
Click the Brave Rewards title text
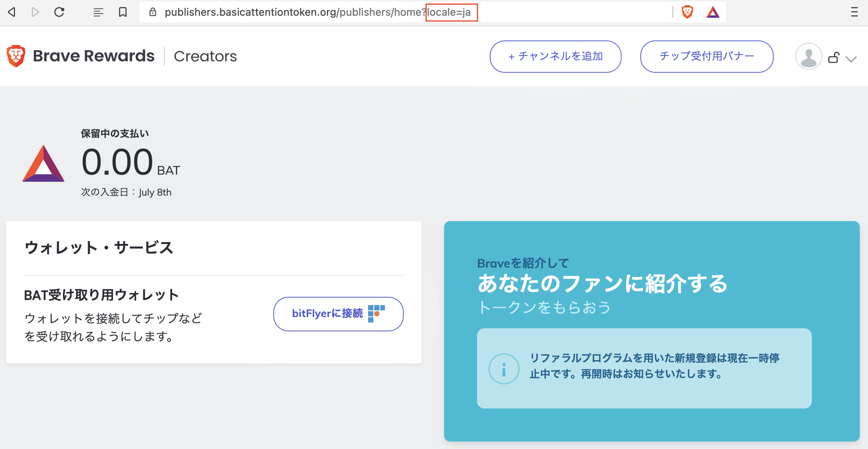(94, 56)
